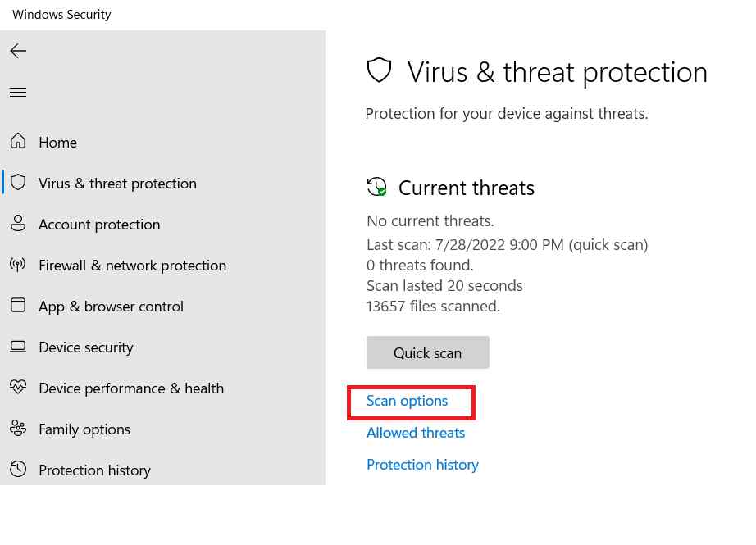
Task: Start a Quick scan
Action: (428, 352)
